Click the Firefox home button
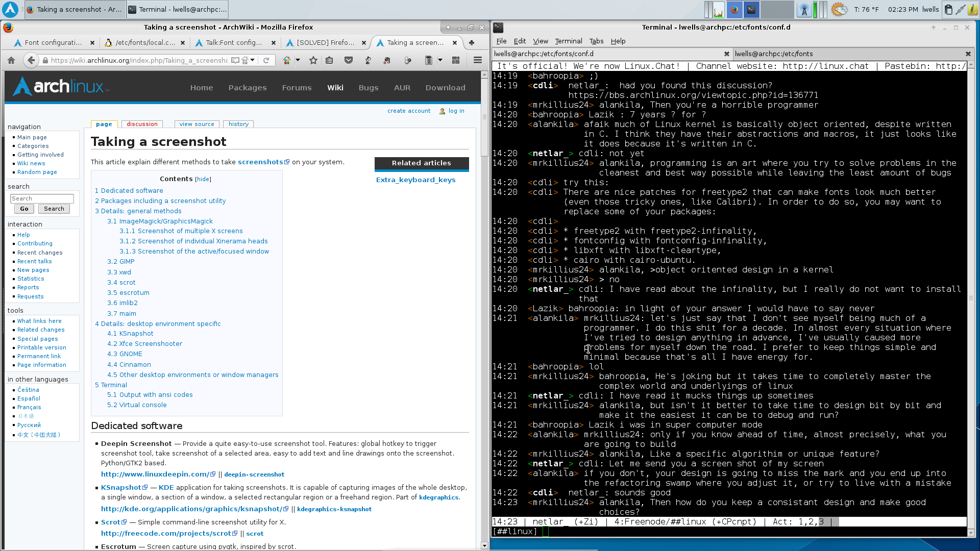This screenshot has height=551, width=980. pos(11,60)
